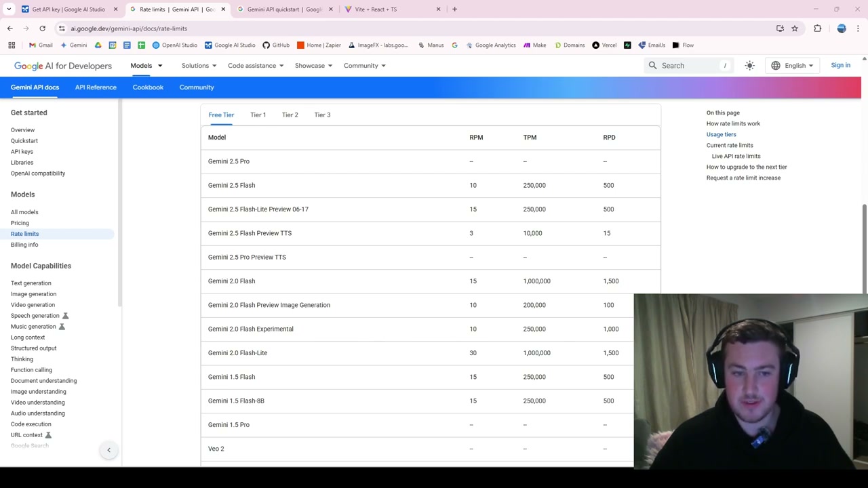
Task: Bookmark this page with the star icon
Action: click(x=795, y=28)
